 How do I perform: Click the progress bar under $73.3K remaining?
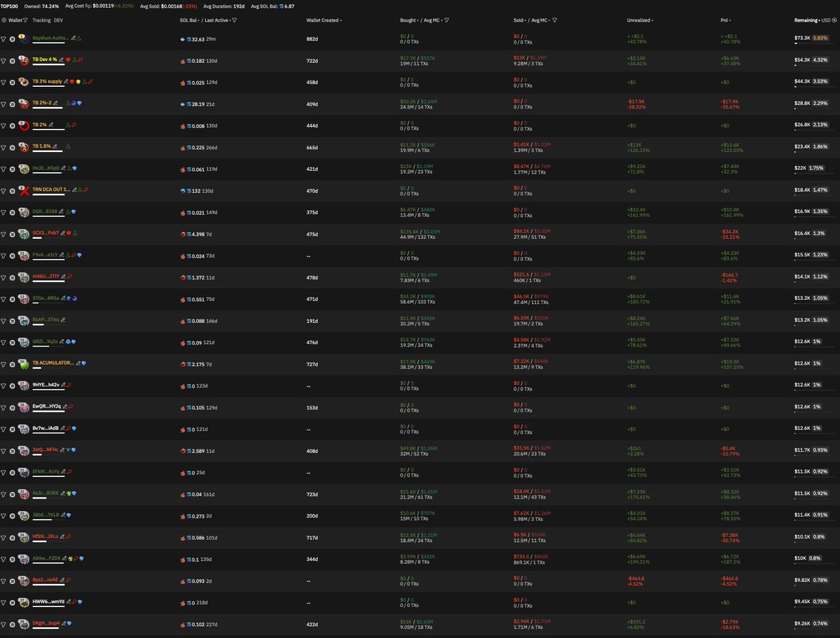click(813, 43)
